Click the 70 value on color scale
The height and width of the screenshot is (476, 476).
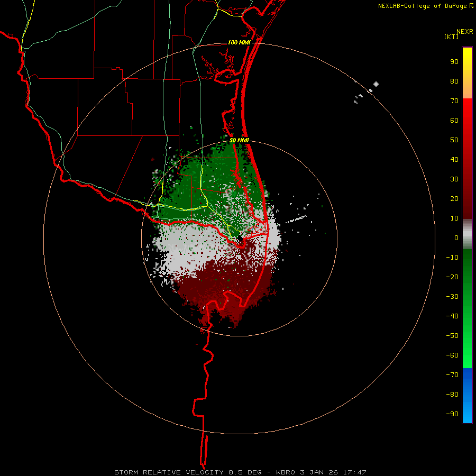(454, 101)
